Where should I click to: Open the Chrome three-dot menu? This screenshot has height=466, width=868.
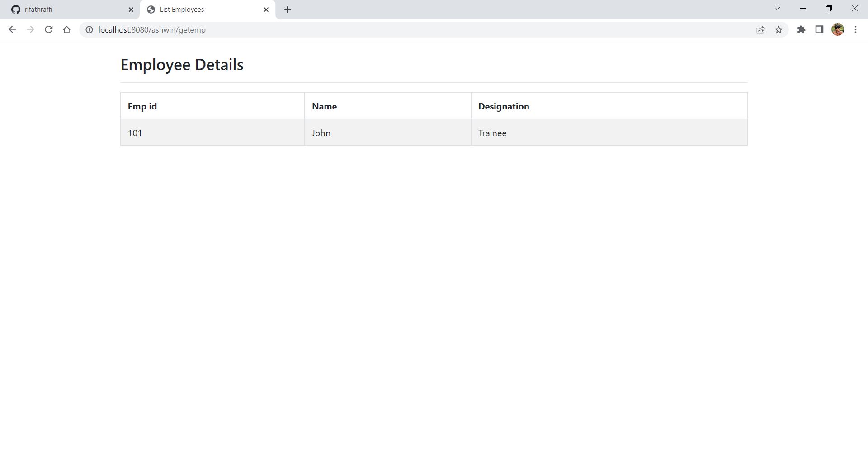coord(855,29)
